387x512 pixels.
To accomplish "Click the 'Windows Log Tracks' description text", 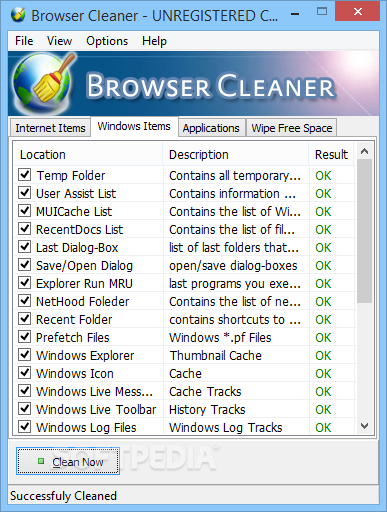I will point(226,428).
